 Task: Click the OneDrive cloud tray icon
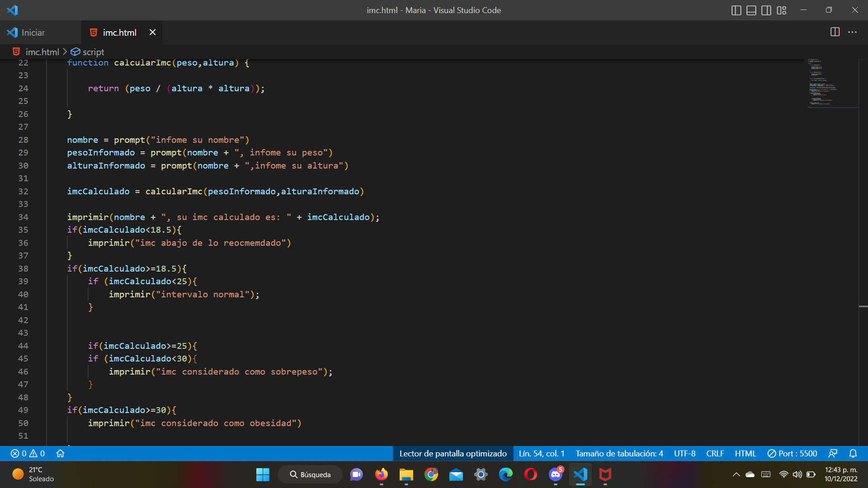pos(750,474)
